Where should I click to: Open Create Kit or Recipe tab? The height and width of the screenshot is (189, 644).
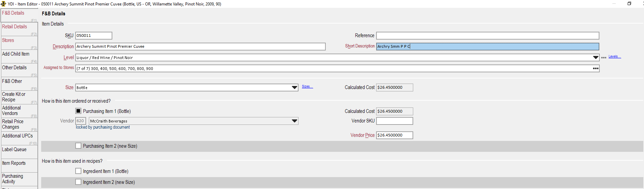click(19, 98)
